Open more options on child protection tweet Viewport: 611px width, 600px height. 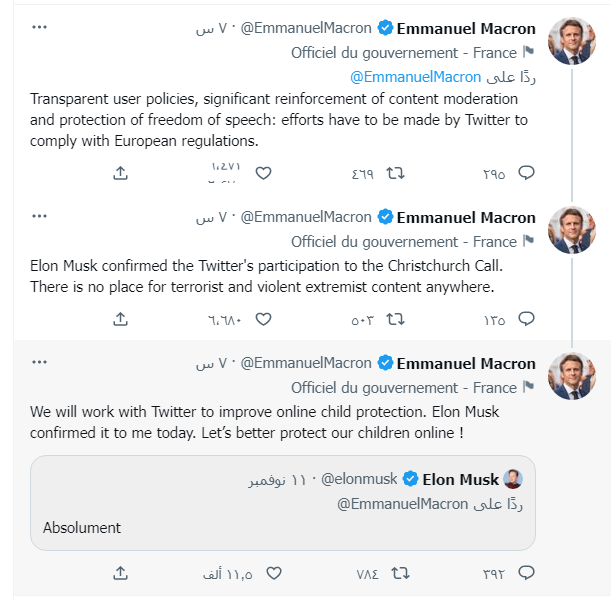(x=39, y=362)
